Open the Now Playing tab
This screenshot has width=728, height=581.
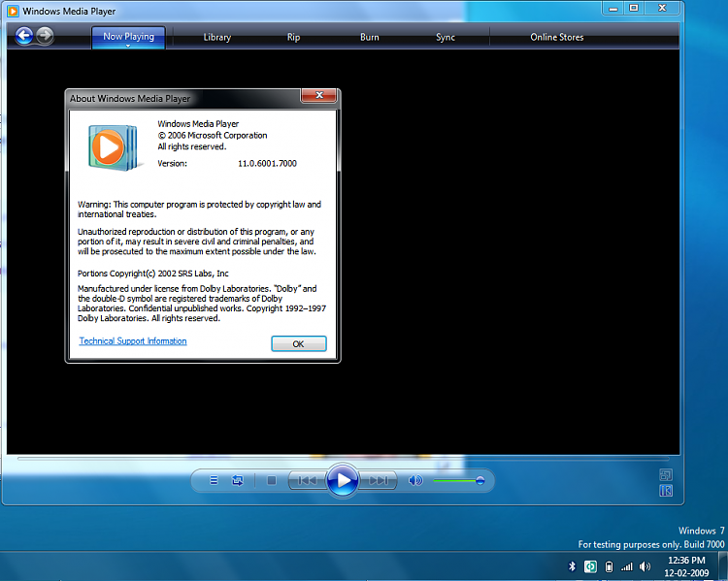click(128, 36)
